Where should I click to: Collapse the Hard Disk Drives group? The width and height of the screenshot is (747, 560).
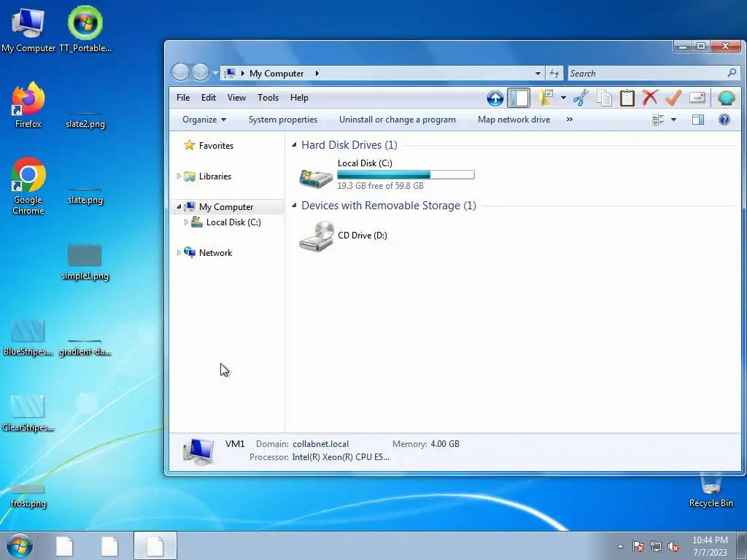(x=294, y=145)
